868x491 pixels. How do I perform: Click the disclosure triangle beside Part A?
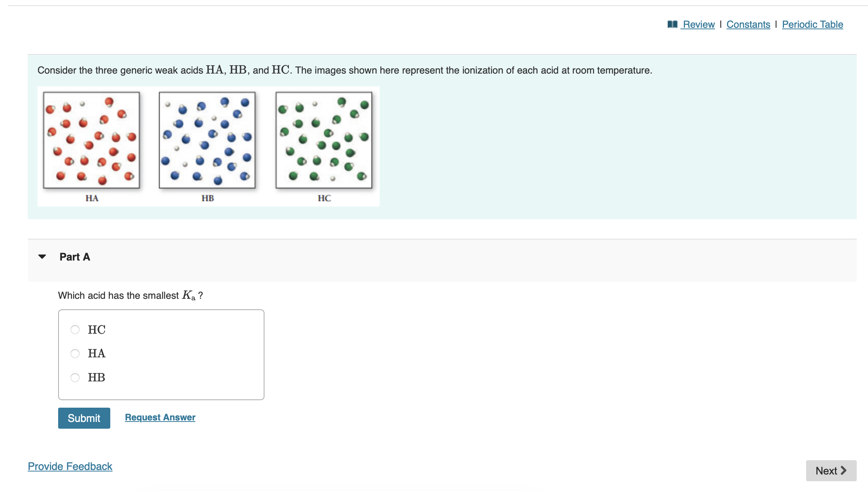coord(42,256)
